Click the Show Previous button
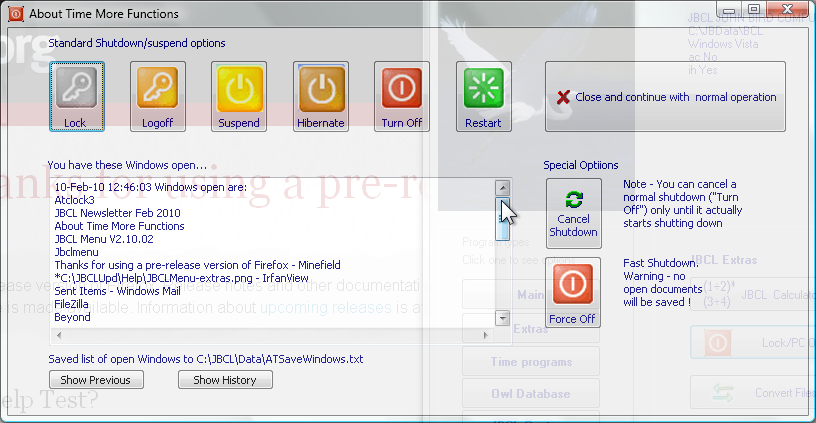This screenshot has width=816, height=423. [96, 380]
